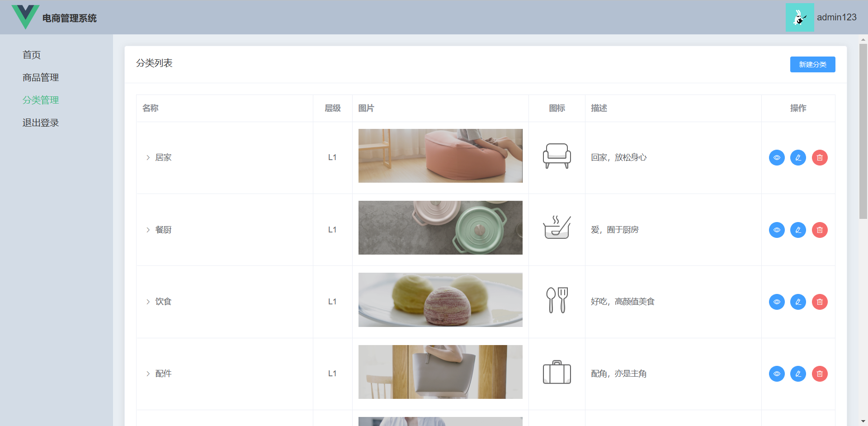The width and height of the screenshot is (868, 426).
Task: Click description 好吃，高颜值美食
Action: pos(623,302)
